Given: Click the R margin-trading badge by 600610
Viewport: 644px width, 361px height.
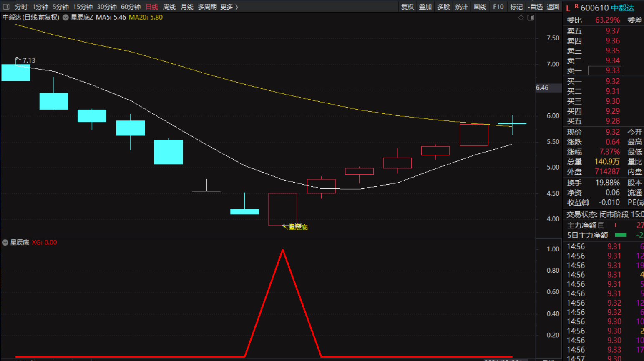Looking at the screenshot, I should [576, 6].
